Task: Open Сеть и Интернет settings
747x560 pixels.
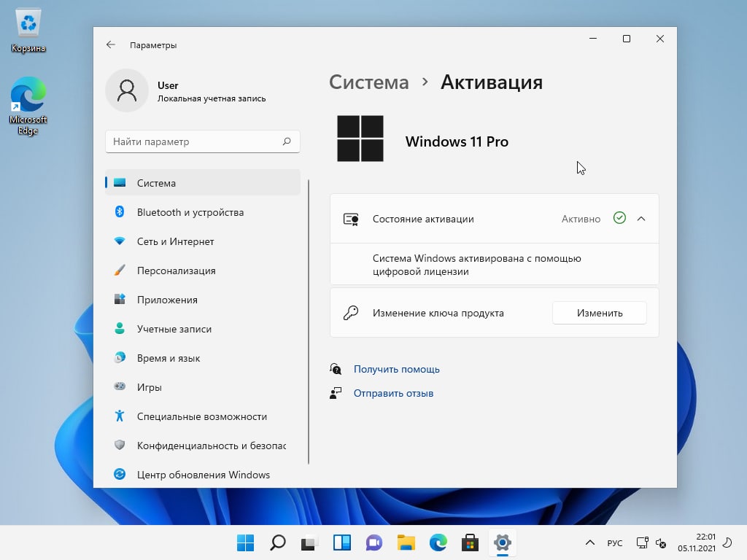Action: coord(203,241)
